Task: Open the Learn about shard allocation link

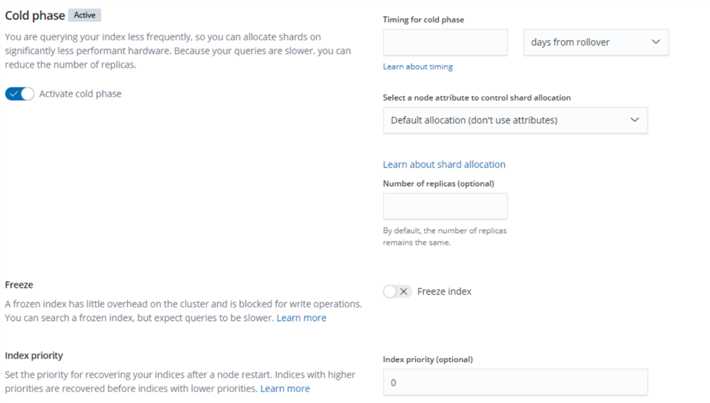Action: tap(444, 164)
